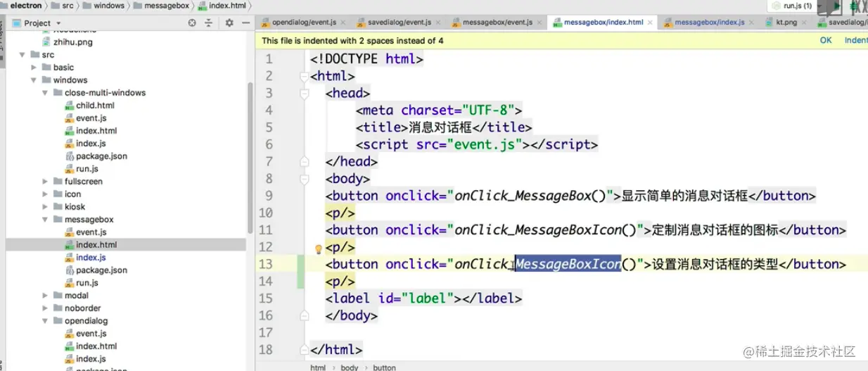This screenshot has height=371, width=868.
Task: Click 'UTF-8' charset value on line 4
Action: 487,111
